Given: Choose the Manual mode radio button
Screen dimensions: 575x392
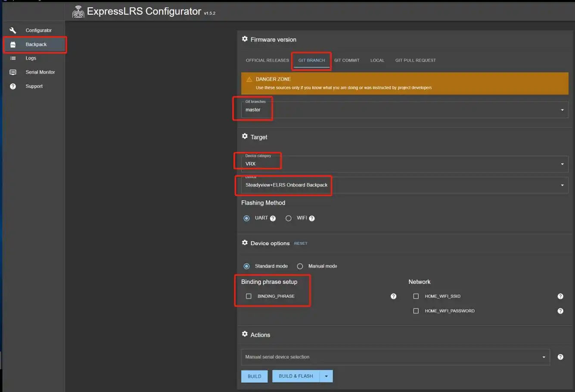Looking at the screenshot, I should click(300, 266).
